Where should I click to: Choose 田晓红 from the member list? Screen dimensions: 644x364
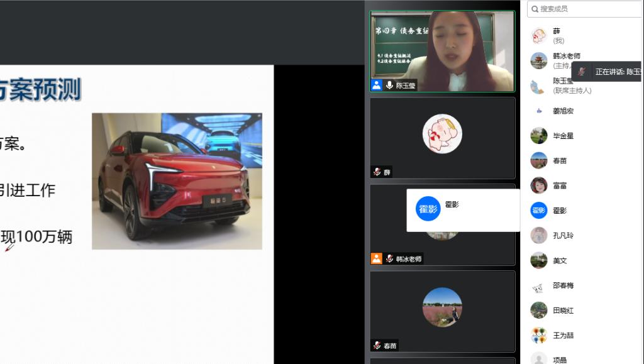[563, 311]
